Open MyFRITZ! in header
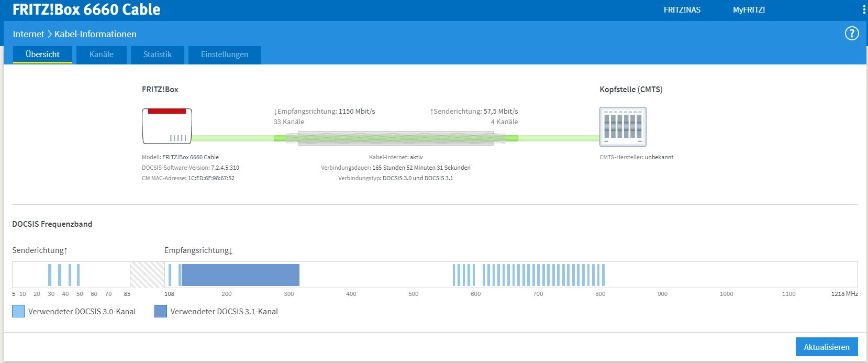Viewport: 868px width, 363px height. pos(749,10)
